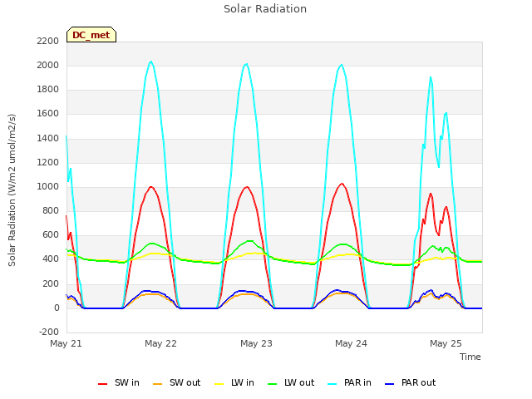Click the yellow LW in legend swatch
The height and width of the screenshot is (399, 532).
[x=219, y=383]
